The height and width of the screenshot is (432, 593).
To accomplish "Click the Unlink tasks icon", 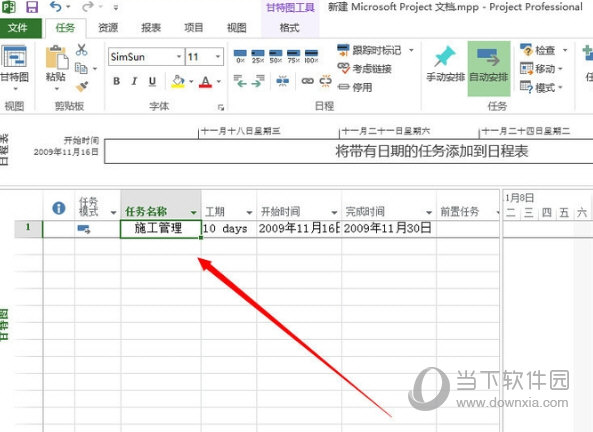I will point(326,81).
